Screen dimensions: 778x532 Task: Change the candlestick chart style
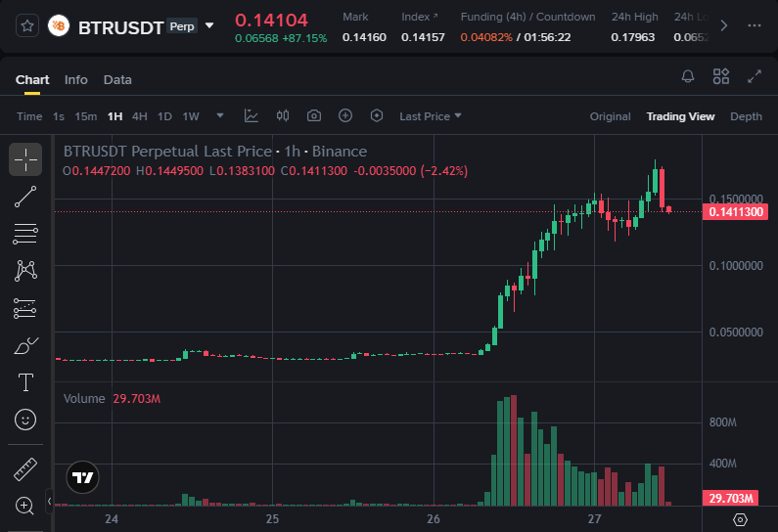coord(283,116)
